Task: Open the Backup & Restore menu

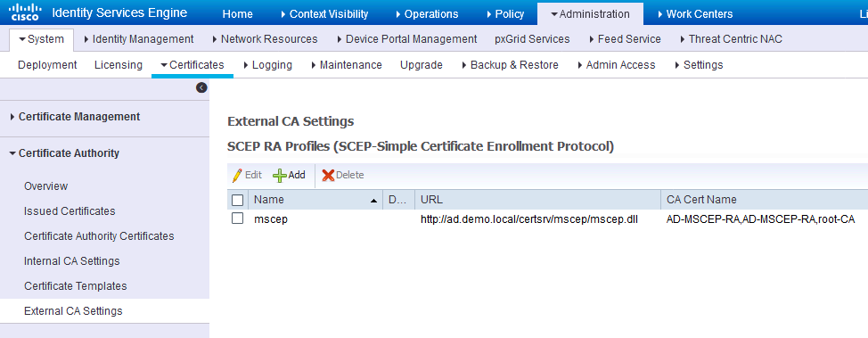Action: [x=510, y=65]
